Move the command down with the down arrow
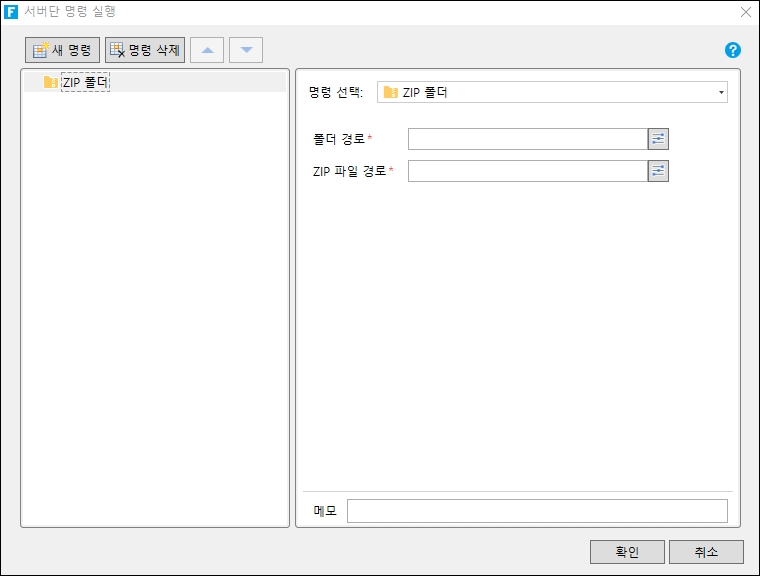Screen dimensions: 760x576 pyautogui.click(x=246, y=50)
